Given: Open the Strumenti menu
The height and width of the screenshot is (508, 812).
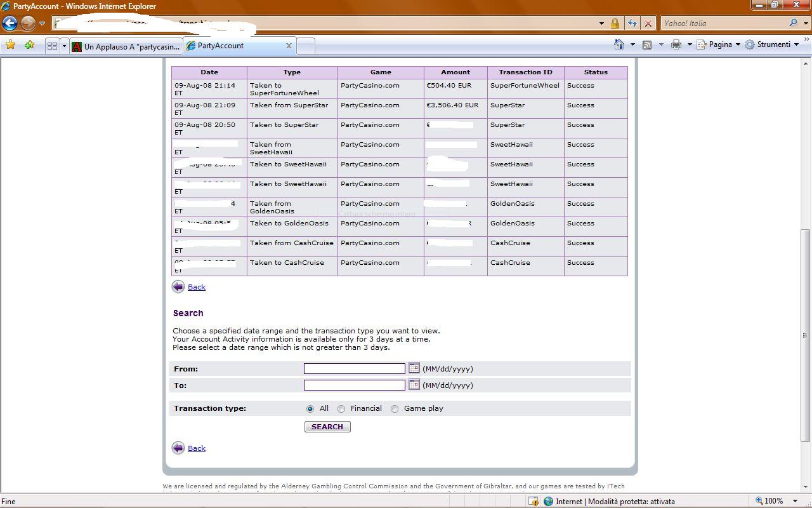Looking at the screenshot, I should [771, 44].
